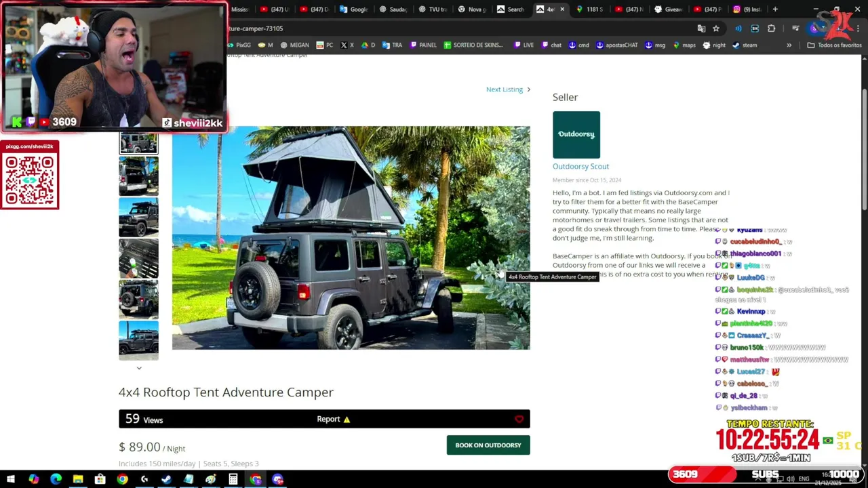This screenshot has width=868, height=488.
Task: Click the translate page icon in address bar
Action: pyautogui.click(x=701, y=28)
